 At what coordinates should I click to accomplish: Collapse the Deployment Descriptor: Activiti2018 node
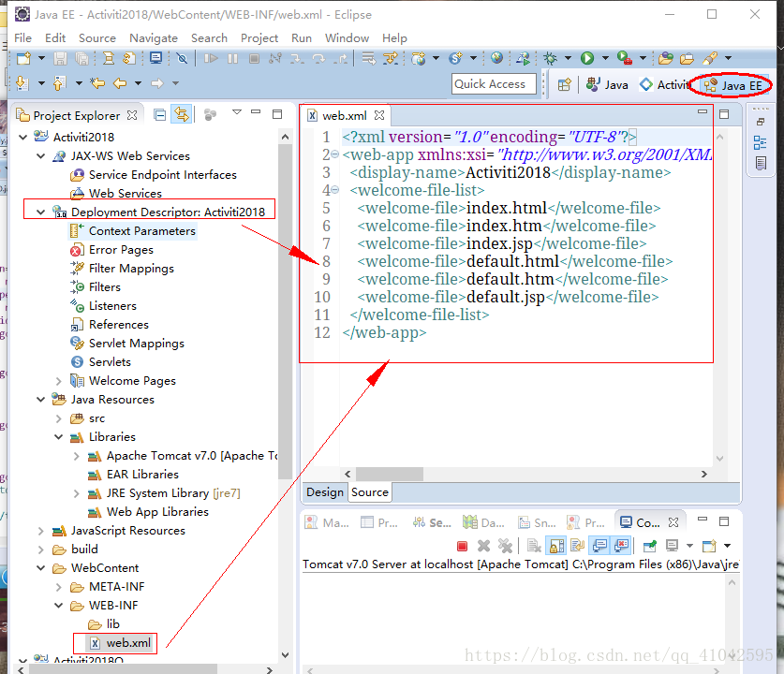click(41, 212)
